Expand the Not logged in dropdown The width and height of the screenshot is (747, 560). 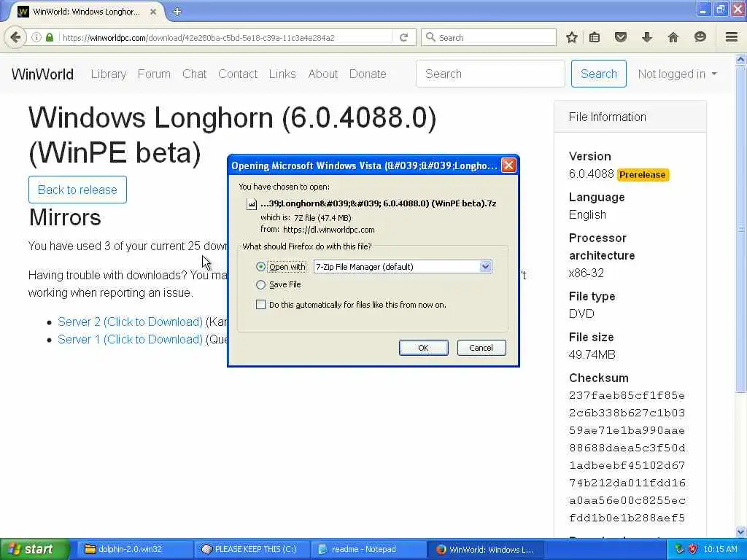(677, 74)
